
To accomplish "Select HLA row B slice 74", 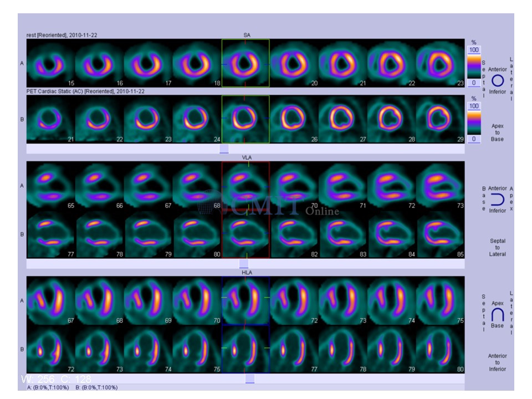I will (149, 349).
